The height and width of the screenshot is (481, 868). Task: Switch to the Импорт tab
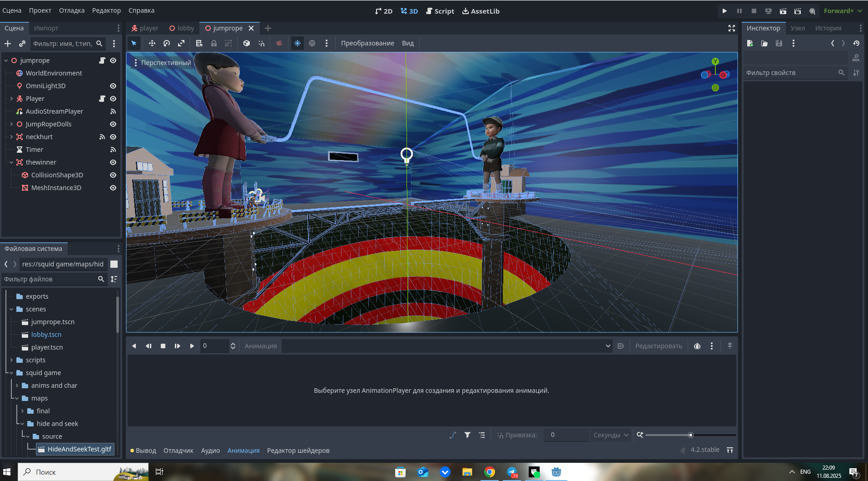point(46,28)
